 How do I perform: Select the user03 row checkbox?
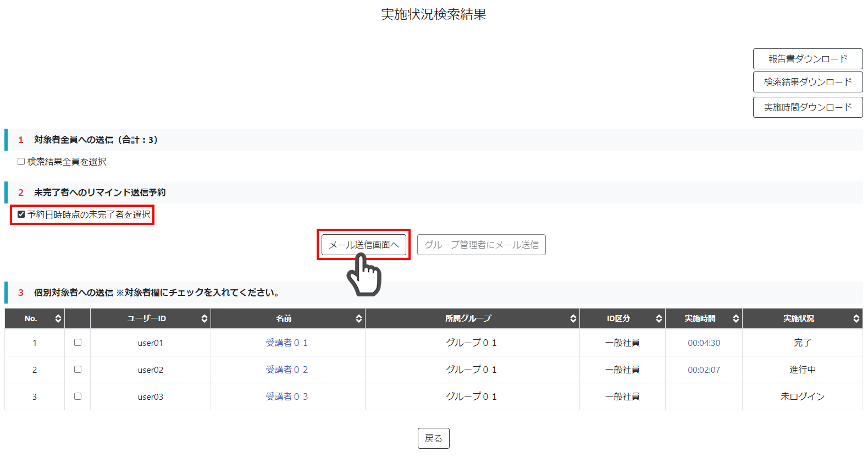pos(78,397)
